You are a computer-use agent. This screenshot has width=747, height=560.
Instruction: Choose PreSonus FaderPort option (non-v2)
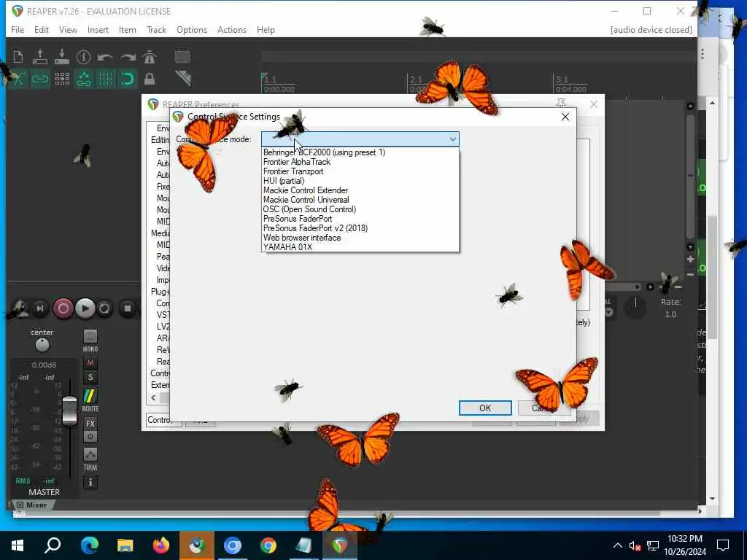(x=360, y=219)
